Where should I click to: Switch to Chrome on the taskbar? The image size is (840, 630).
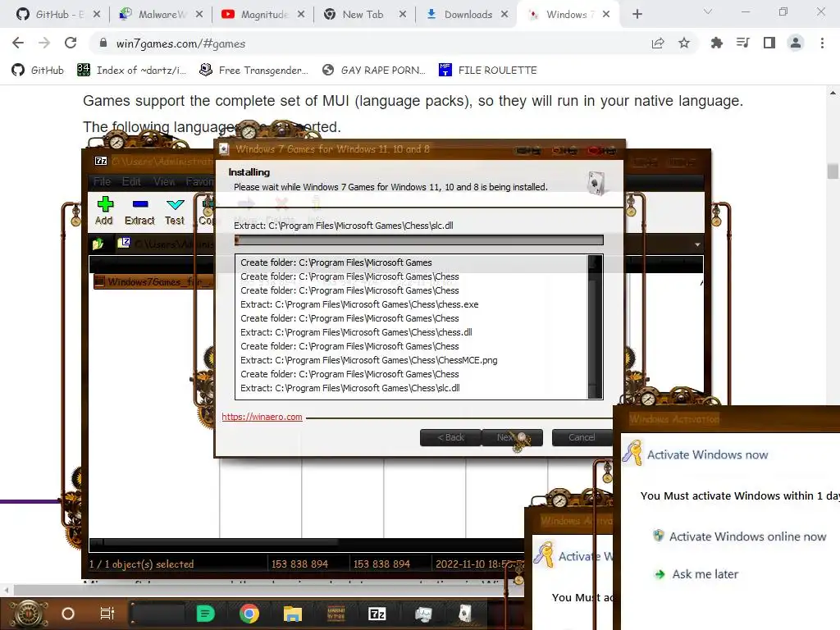[x=249, y=614]
